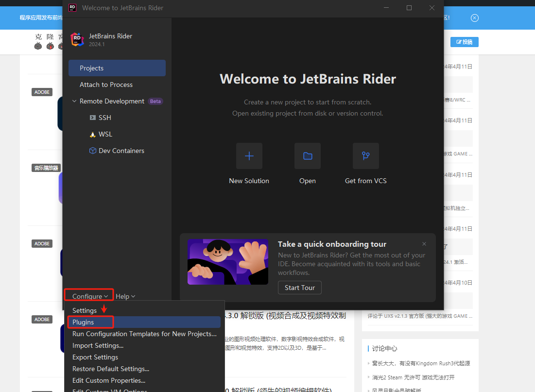Click the Start Tour button
Viewport: 535px width, 392px height.
pyautogui.click(x=300, y=288)
